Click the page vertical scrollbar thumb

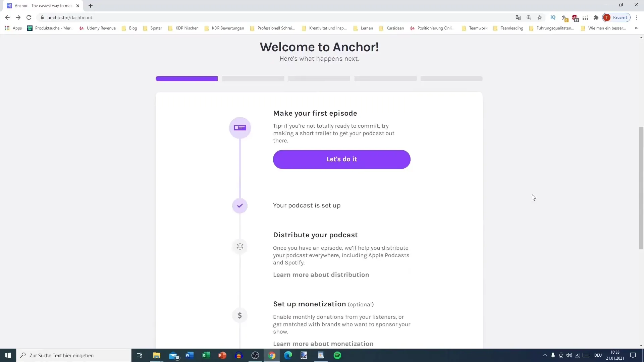click(x=641, y=188)
